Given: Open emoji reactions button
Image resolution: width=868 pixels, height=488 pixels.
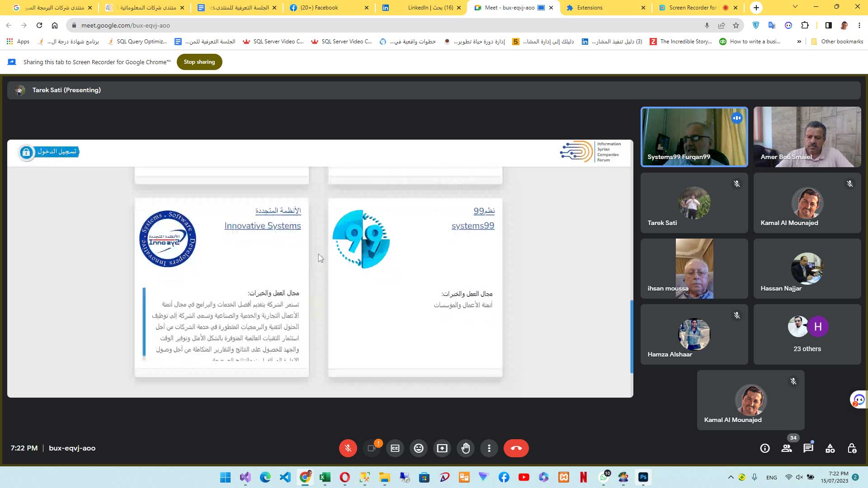Looking at the screenshot, I should (x=419, y=448).
